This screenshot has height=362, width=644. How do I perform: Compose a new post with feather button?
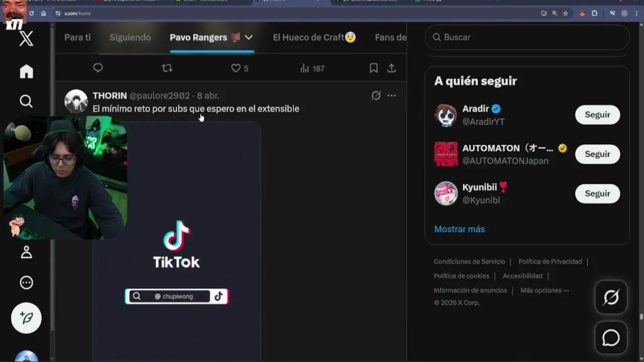[x=26, y=318]
